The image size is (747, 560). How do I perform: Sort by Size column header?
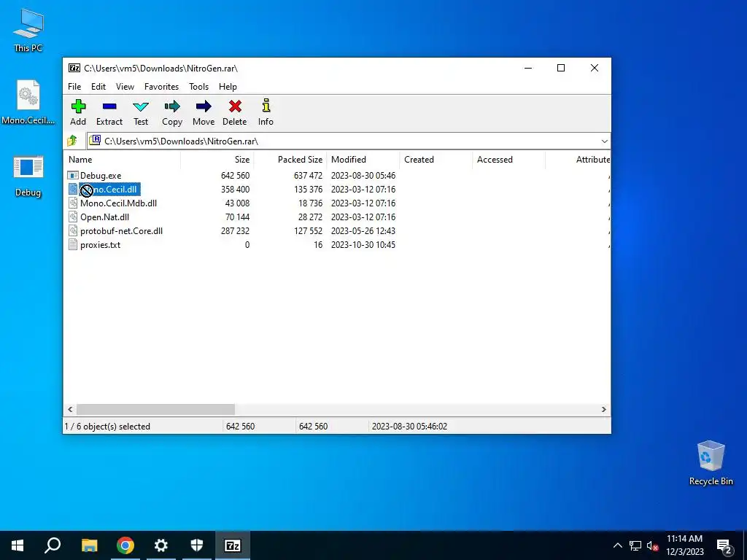tap(217, 160)
